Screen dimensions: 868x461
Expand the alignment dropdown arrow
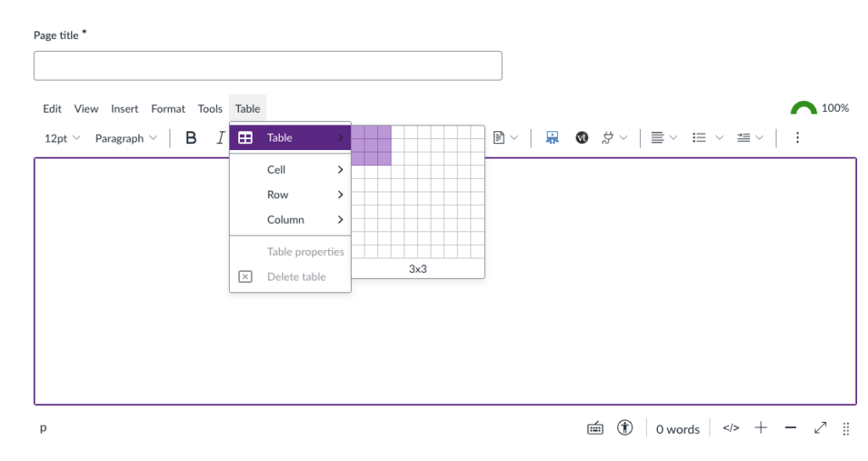[x=673, y=138]
